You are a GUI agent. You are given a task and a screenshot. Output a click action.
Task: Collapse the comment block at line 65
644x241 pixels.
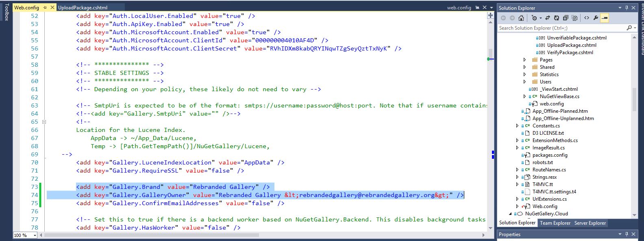pyautogui.click(x=44, y=122)
